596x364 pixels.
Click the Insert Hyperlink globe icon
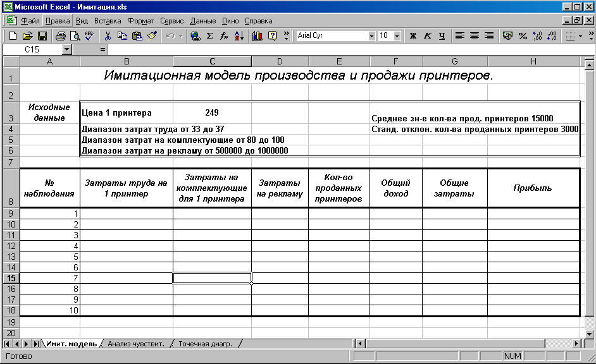point(196,36)
